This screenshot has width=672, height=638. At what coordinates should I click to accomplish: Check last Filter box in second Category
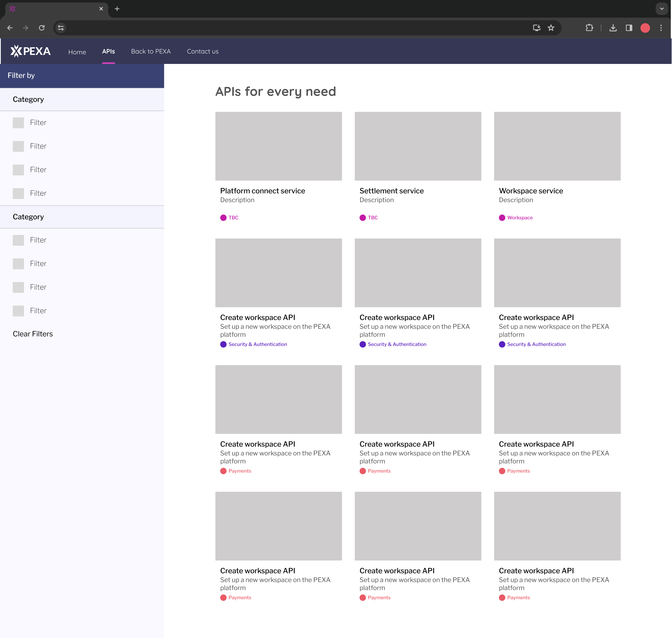[x=18, y=311]
